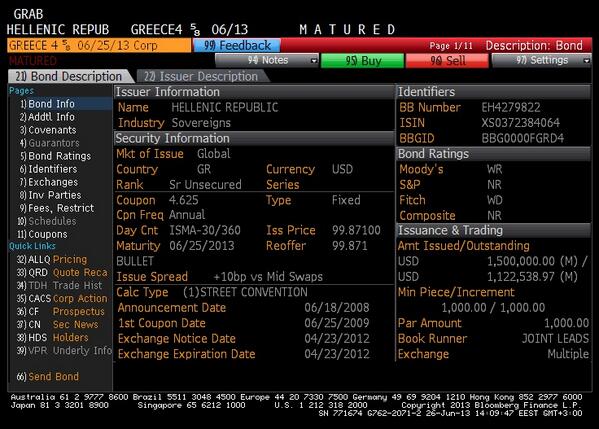Click the Moody's rating WR

494,169
